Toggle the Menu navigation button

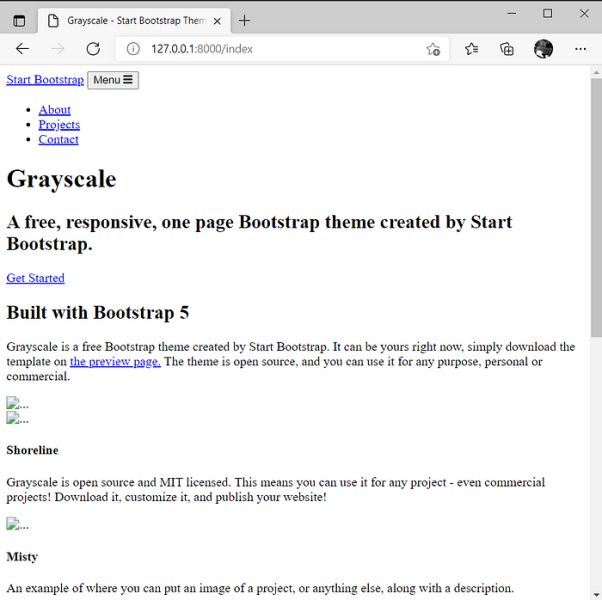(x=113, y=80)
